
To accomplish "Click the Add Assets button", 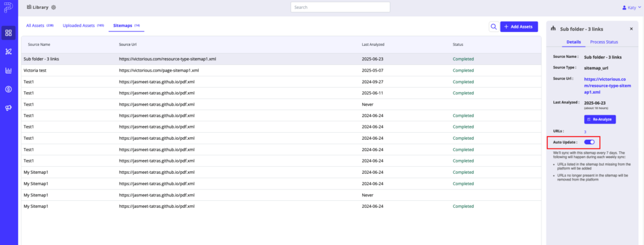I will tap(519, 26).
